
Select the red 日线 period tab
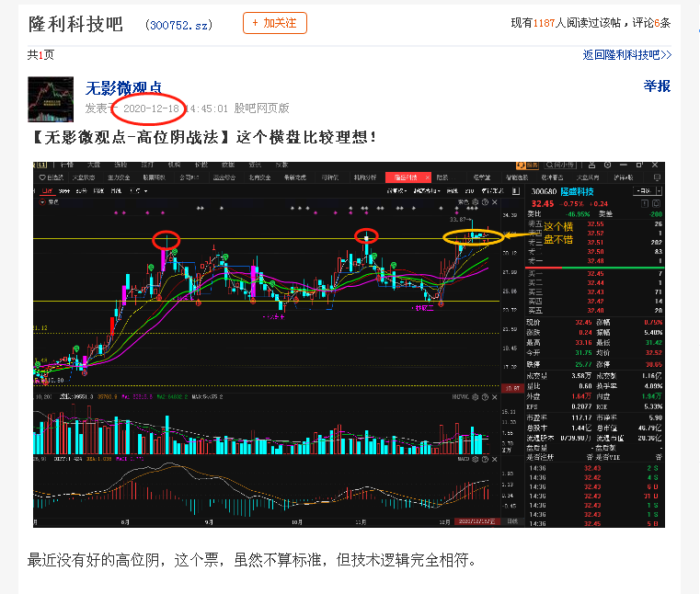(47, 191)
